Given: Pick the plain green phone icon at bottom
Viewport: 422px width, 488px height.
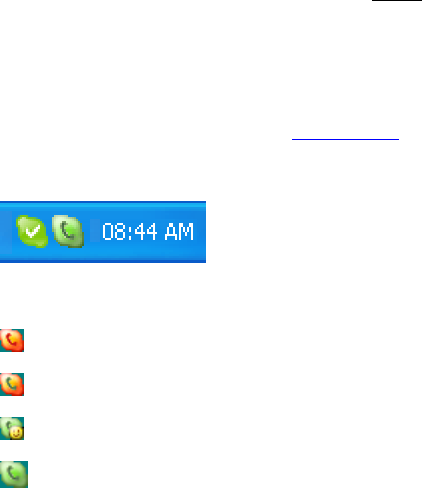Looking at the screenshot, I should click(14, 474).
